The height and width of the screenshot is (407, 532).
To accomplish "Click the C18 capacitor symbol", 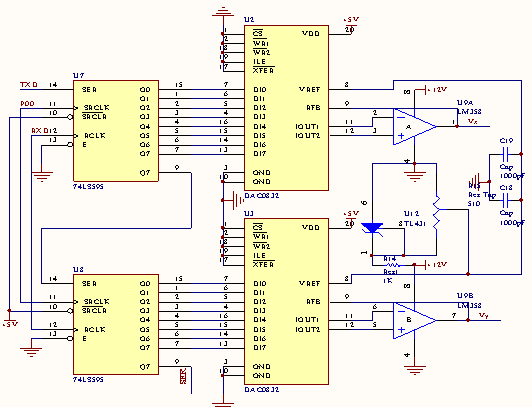I will [506, 200].
